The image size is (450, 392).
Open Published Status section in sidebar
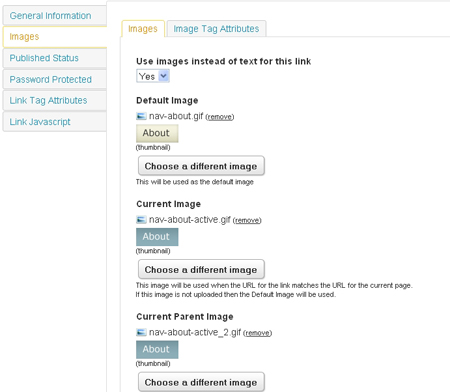pos(55,58)
